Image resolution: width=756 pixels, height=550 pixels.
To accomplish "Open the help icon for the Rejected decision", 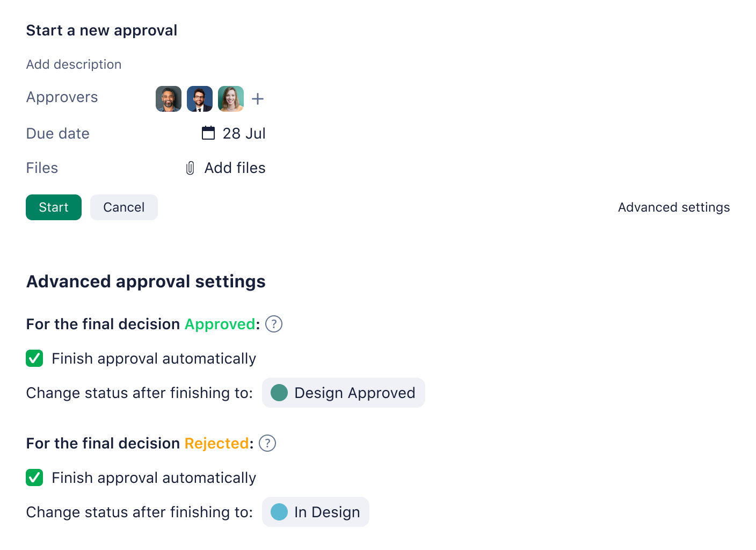I will [267, 443].
